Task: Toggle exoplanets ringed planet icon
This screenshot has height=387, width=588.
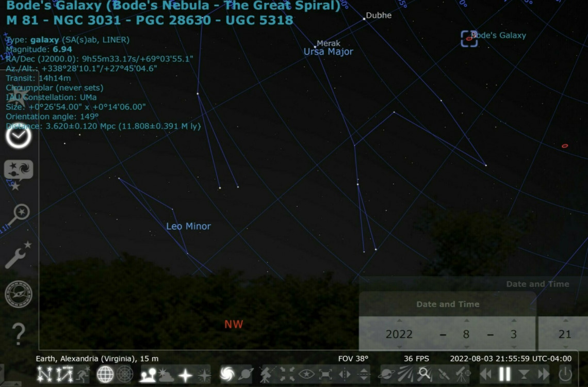Action: coord(386,374)
